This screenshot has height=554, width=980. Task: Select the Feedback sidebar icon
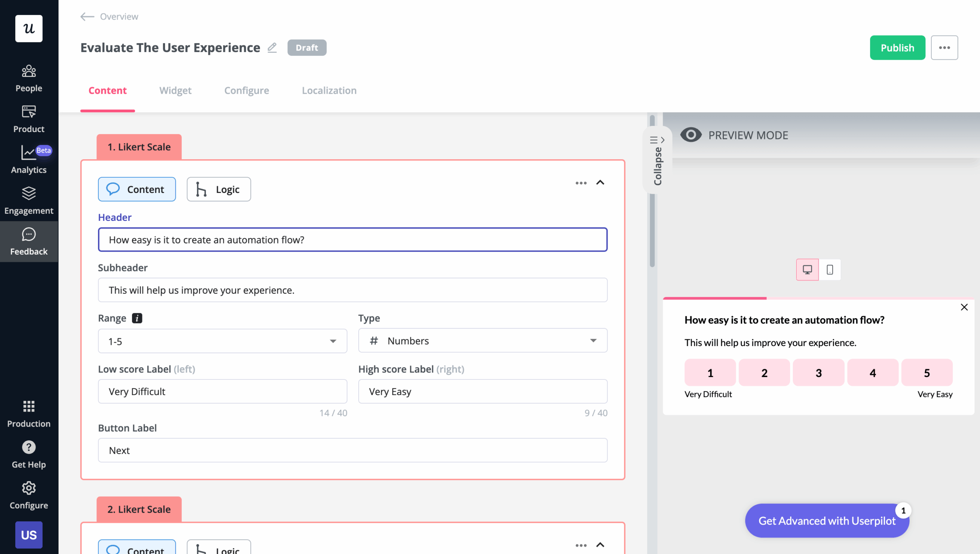tap(29, 241)
